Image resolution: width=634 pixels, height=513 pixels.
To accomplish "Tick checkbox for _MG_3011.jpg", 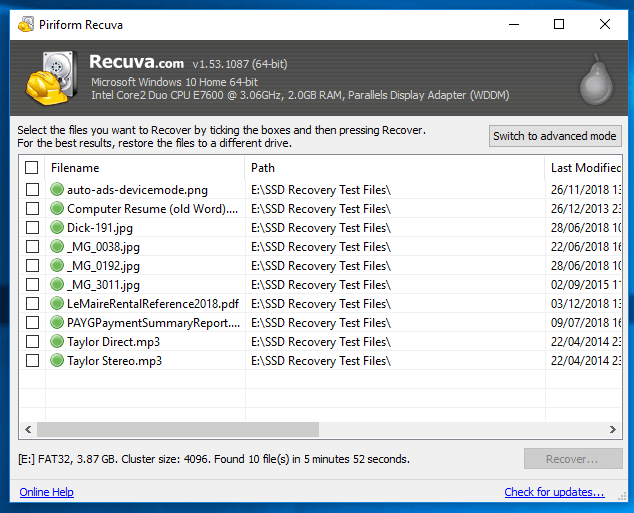I will [x=32, y=284].
